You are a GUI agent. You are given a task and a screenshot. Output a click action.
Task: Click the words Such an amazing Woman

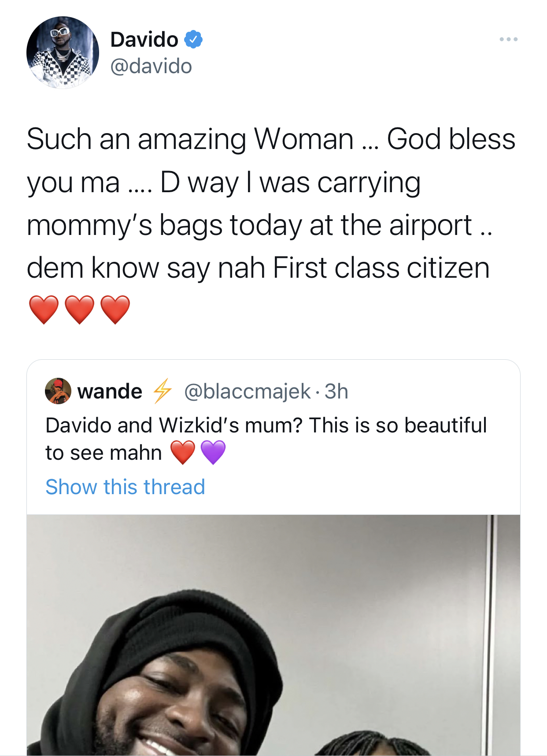[x=190, y=139]
